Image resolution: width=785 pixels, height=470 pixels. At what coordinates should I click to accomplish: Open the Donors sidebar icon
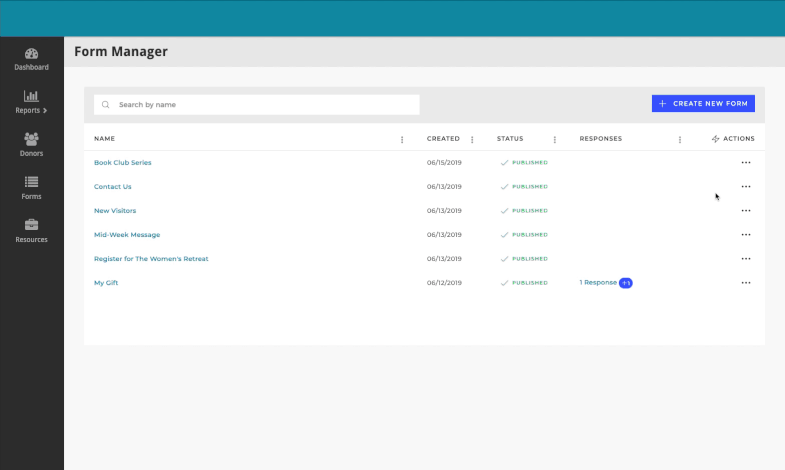coord(31,139)
